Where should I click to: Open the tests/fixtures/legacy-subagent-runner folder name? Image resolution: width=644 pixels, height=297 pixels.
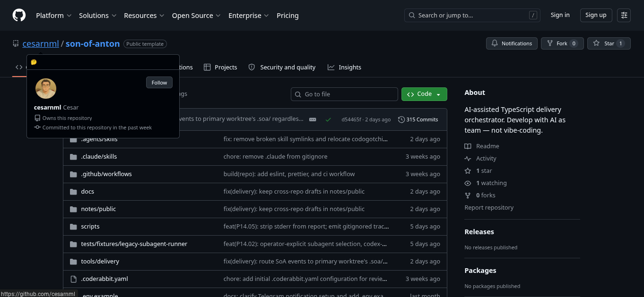click(134, 244)
